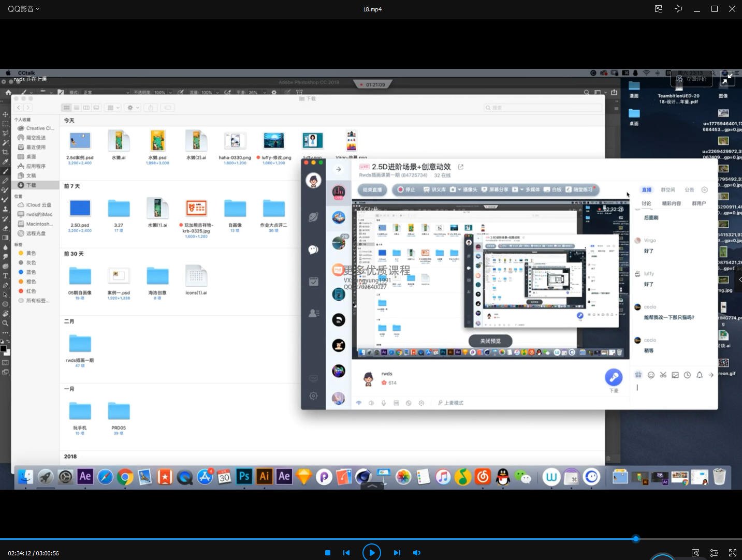Click the playback progress bar handle
Viewport: 742px width, 560px height.
636,539
